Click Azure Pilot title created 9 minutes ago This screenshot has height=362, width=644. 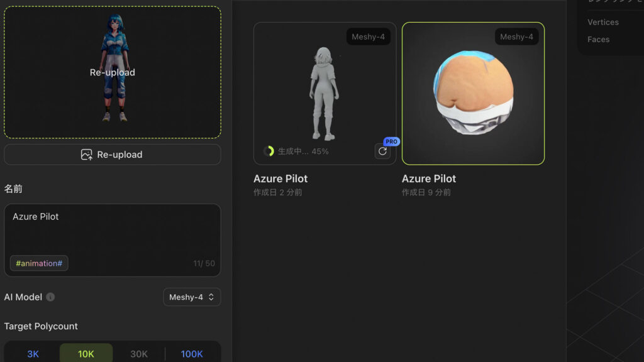click(429, 178)
